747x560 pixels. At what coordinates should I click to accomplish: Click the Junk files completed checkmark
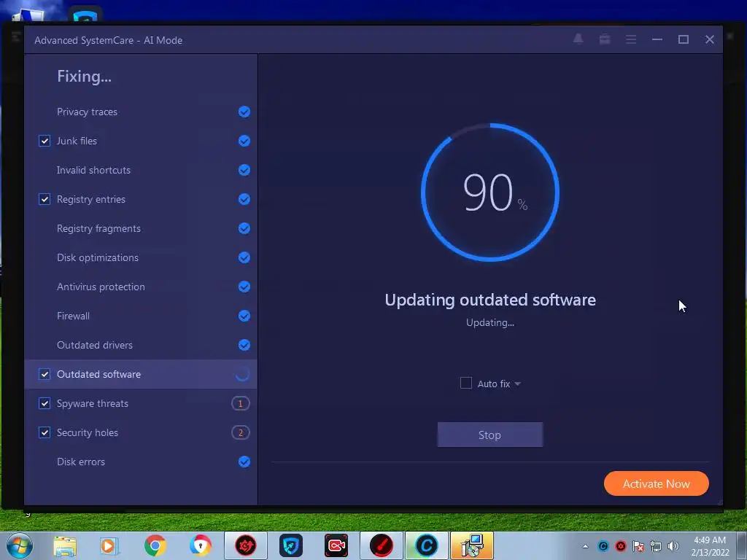244,141
